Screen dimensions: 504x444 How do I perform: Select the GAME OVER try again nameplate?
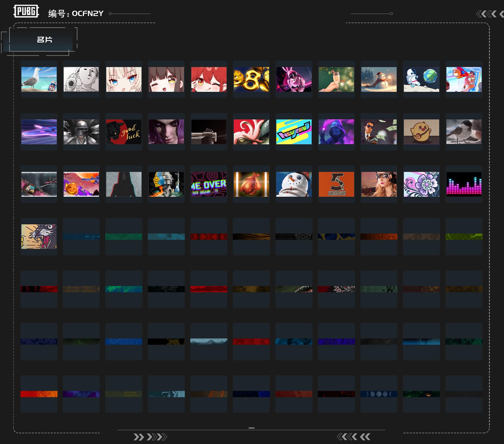209,184
